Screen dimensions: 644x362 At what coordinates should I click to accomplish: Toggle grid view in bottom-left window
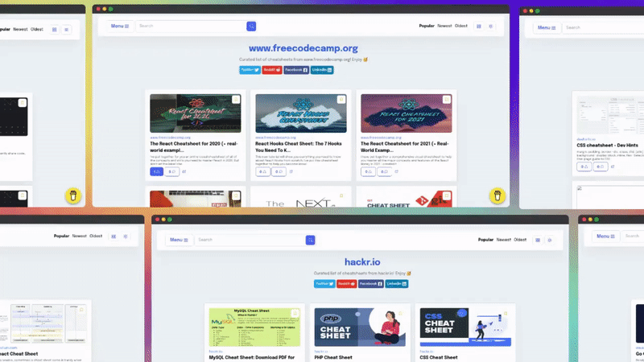pyautogui.click(x=114, y=237)
